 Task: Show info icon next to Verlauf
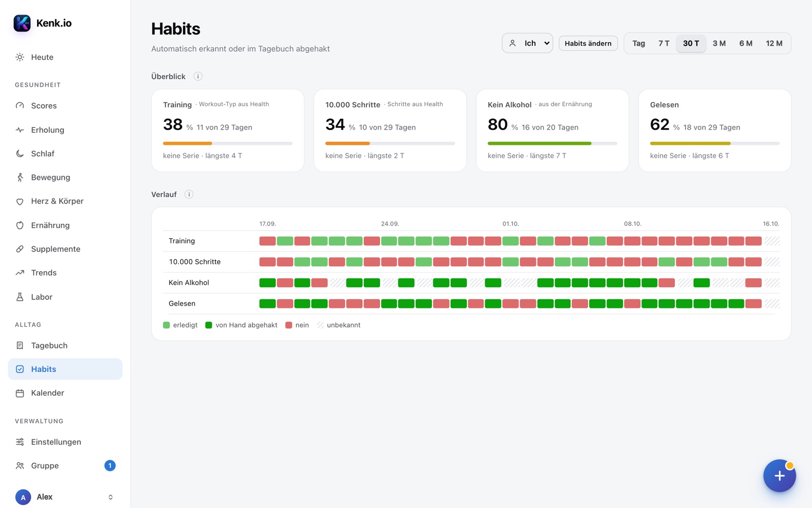[189, 194]
